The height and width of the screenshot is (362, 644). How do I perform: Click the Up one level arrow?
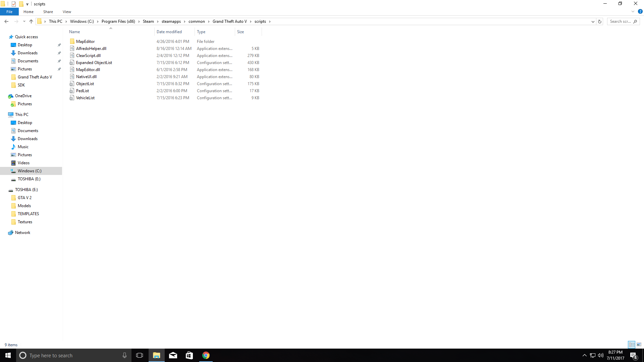point(31,21)
